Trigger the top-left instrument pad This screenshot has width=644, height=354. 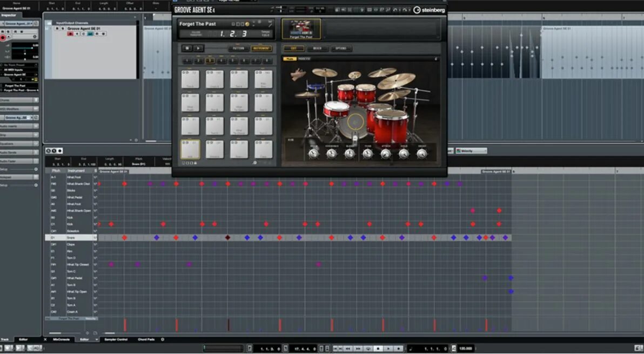point(190,79)
